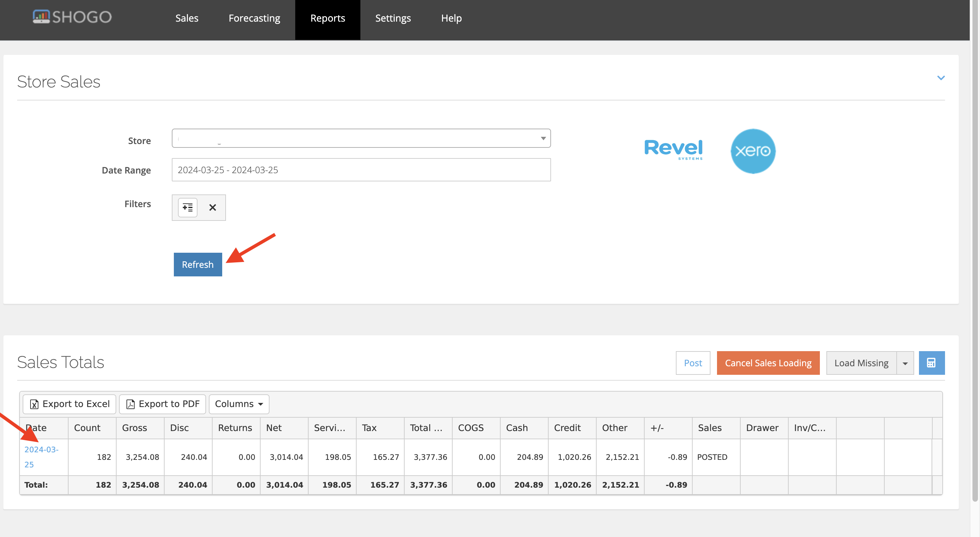Sort by the Returns column header

click(236, 428)
